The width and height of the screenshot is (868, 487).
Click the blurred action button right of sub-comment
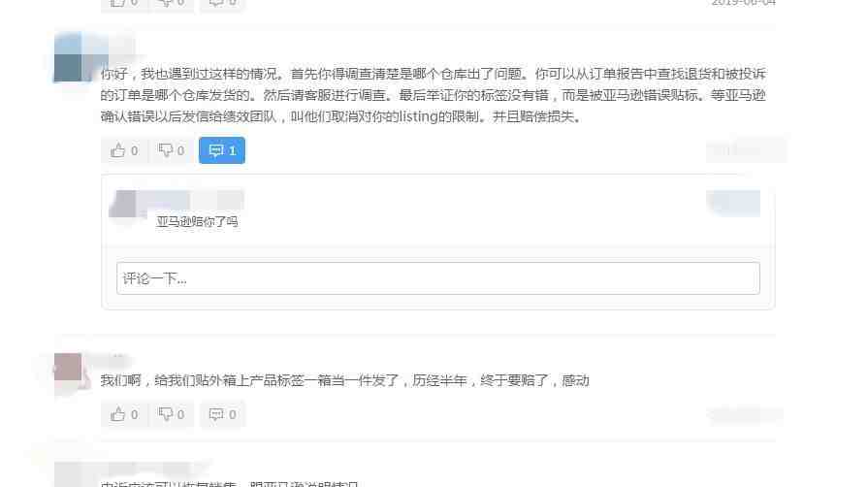(x=733, y=203)
